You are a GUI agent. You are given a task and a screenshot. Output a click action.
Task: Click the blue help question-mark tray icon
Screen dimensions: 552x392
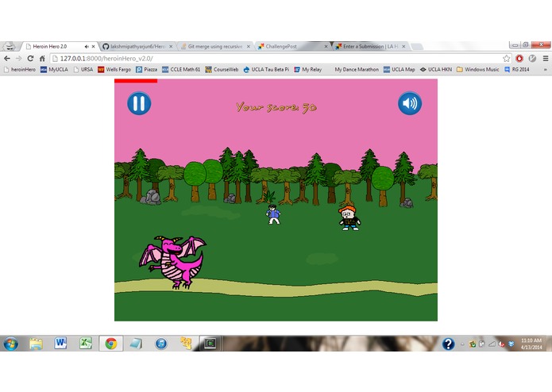pyautogui.click(x=448, y=344)
